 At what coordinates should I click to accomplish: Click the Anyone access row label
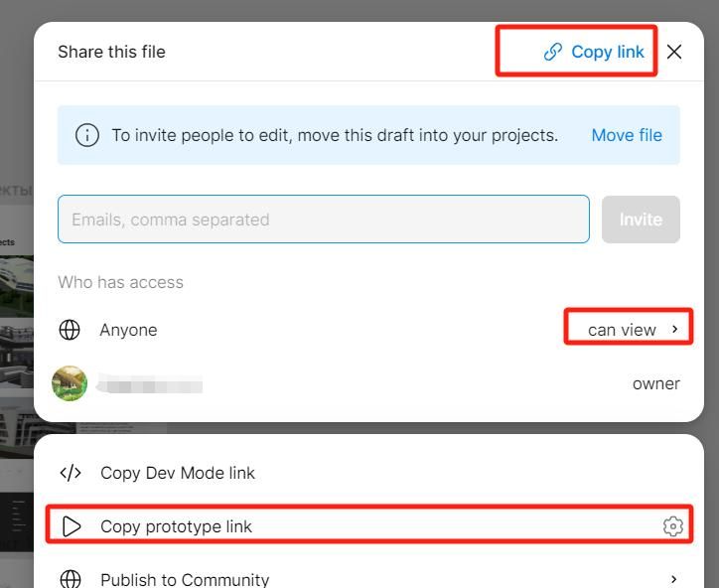pos(128,330)
